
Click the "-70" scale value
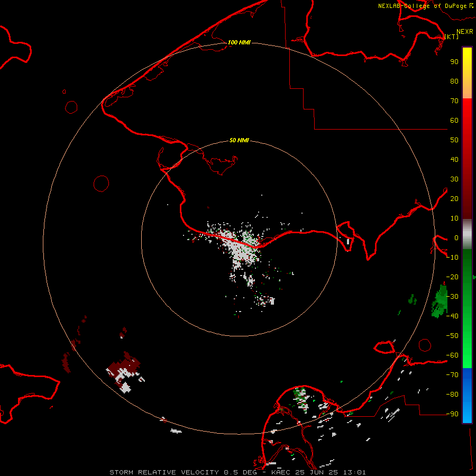click(x=452, y=375)
